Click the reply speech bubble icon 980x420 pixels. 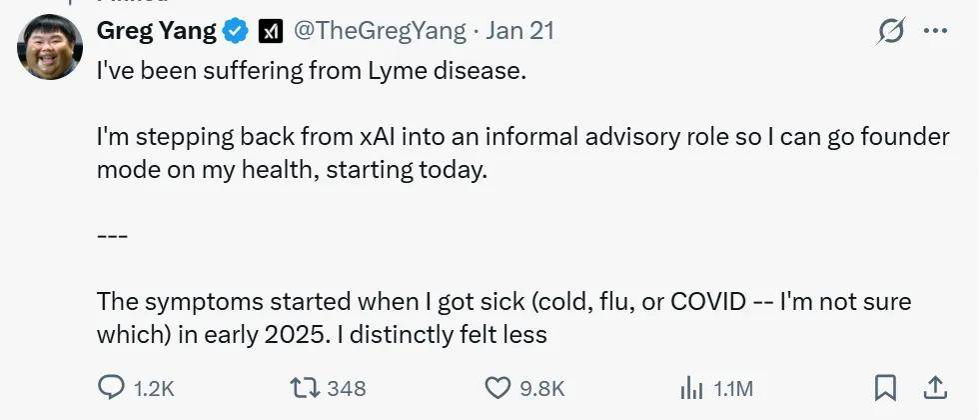click(x=110, y=388)
